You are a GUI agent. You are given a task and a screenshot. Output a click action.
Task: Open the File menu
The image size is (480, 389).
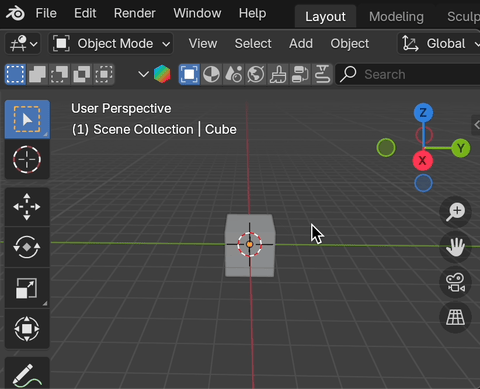pyautogui.click(x=46, y=13)
